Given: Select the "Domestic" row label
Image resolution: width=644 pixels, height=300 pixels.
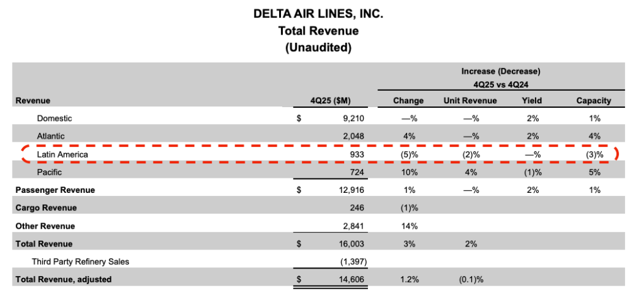Looking at the screenshot, I should click(x=55, y=118).
